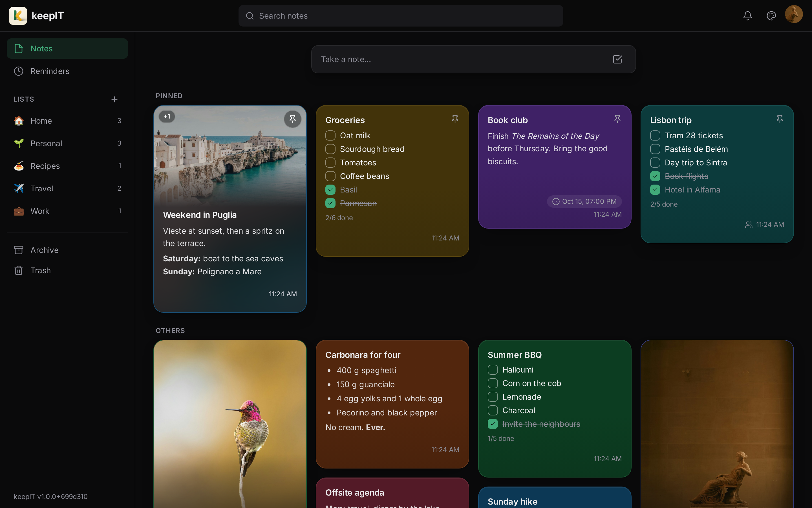
Task: Create a new checklist note icon
Action: pos(617,60)
